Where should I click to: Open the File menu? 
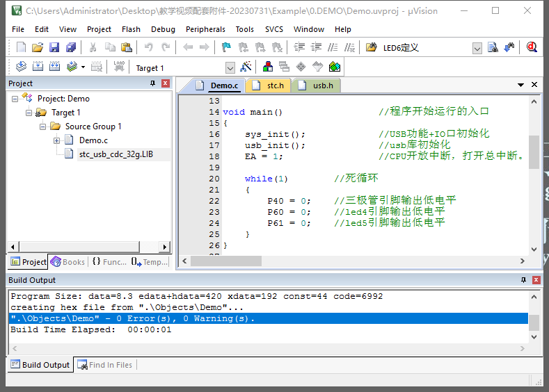18,29
